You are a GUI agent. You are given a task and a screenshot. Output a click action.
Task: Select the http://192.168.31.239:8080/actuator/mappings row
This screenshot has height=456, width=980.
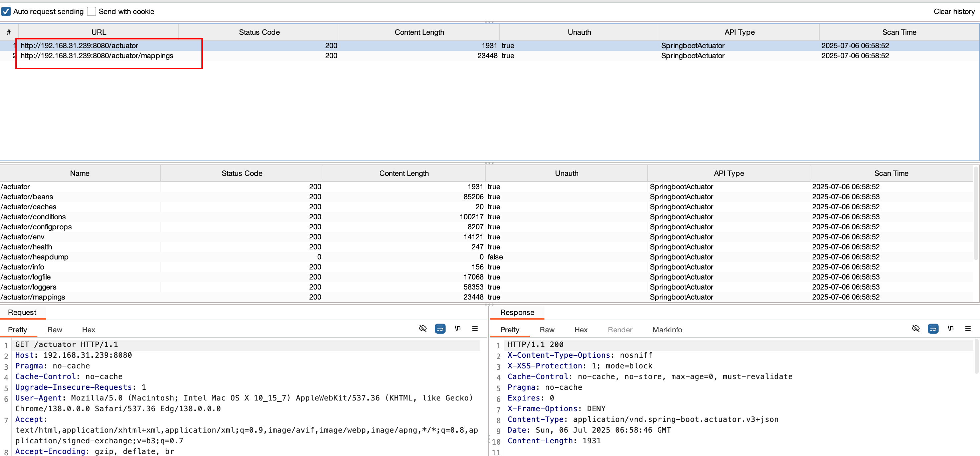pyautogui.click(x=490, y=55)
